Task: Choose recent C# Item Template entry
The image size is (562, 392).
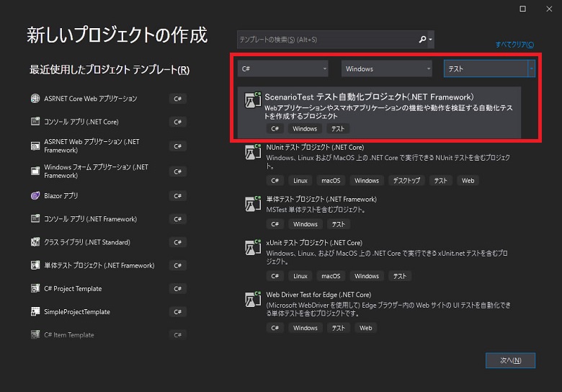Action: pos(108,335)
